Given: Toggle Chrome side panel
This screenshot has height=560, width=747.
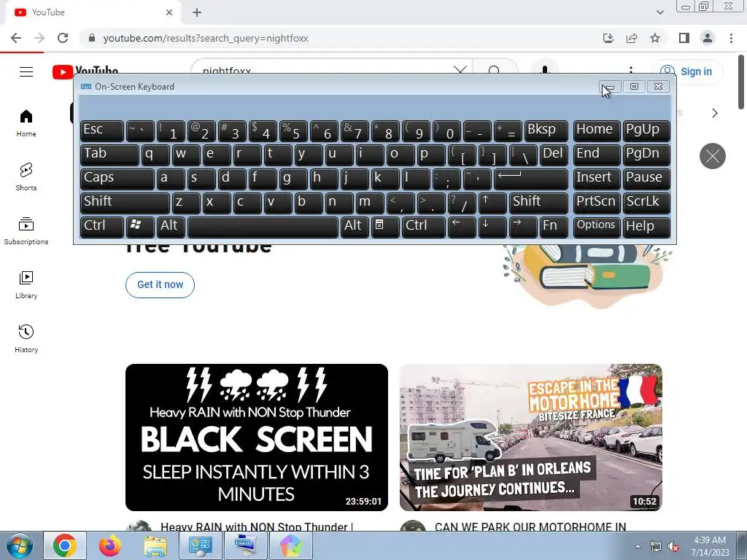Looking at the screenshot, I should 684,38.
